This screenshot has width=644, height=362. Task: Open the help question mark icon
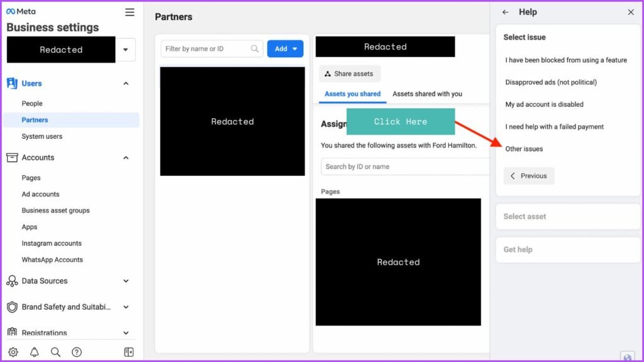click(x=76, y=352)
